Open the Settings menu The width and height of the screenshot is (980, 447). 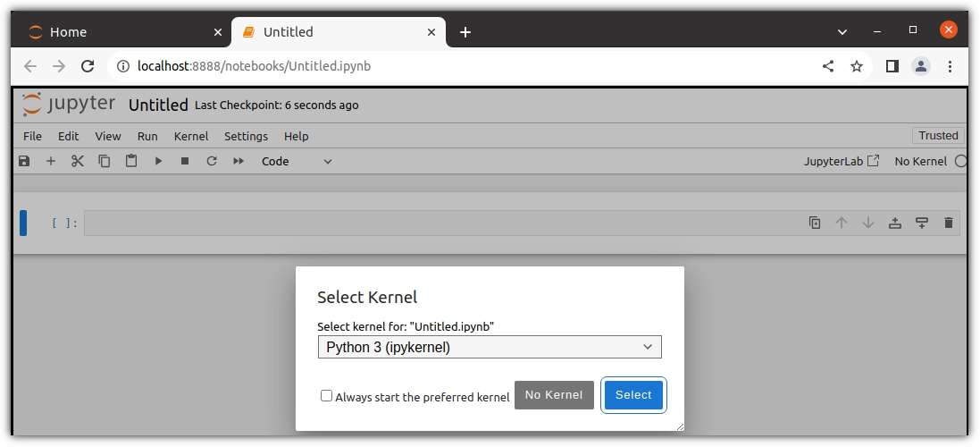247,136
